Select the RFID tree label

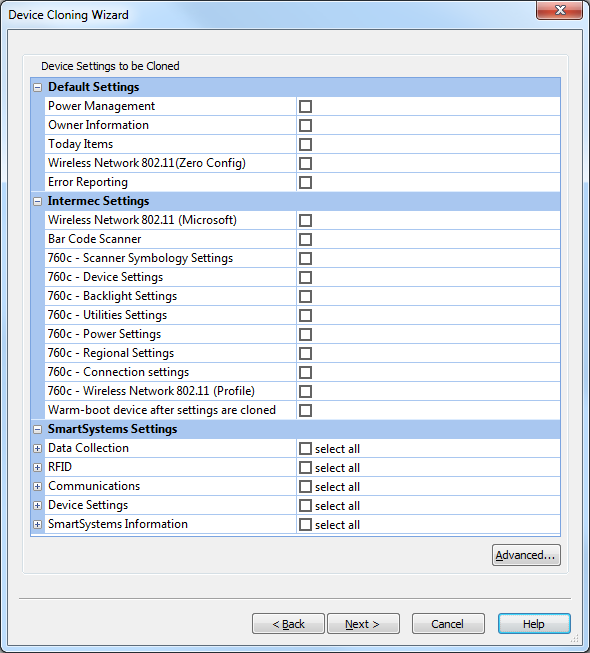pos(60,467)
